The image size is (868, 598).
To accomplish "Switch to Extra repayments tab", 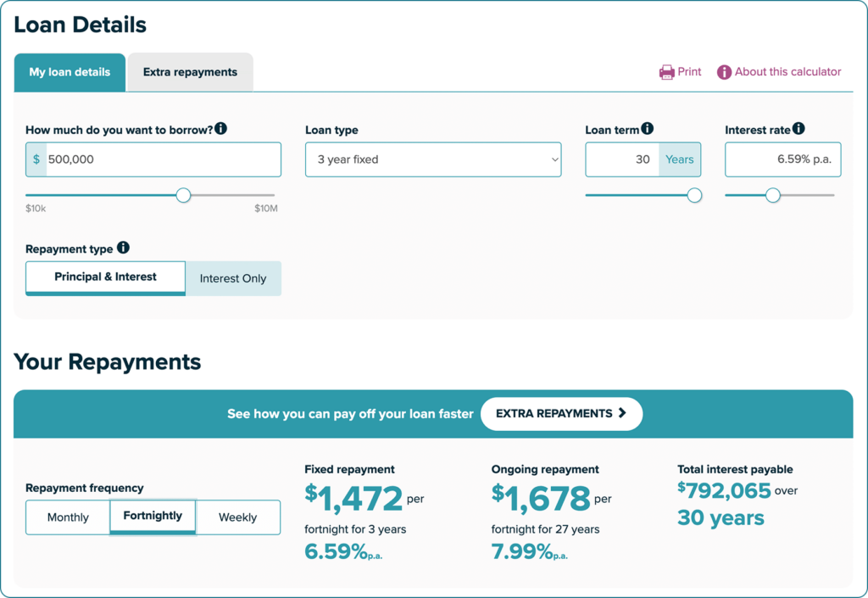I will [191, 72].
